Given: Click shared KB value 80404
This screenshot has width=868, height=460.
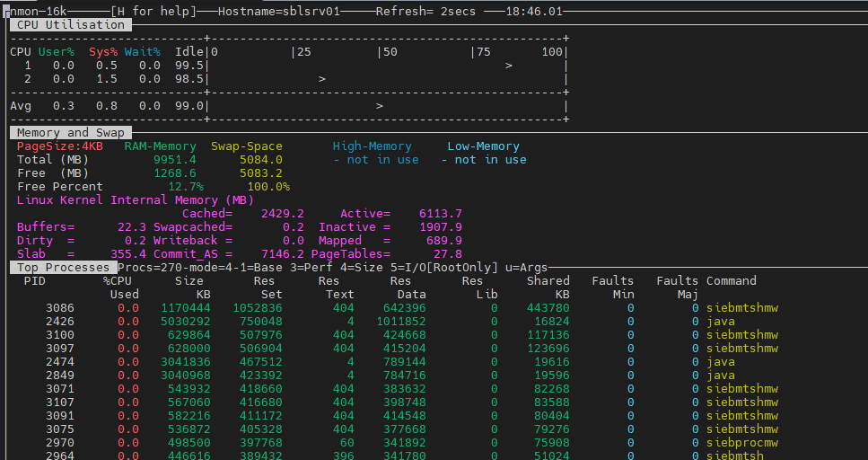Looking at the screenshot, I should coord(552,416).
